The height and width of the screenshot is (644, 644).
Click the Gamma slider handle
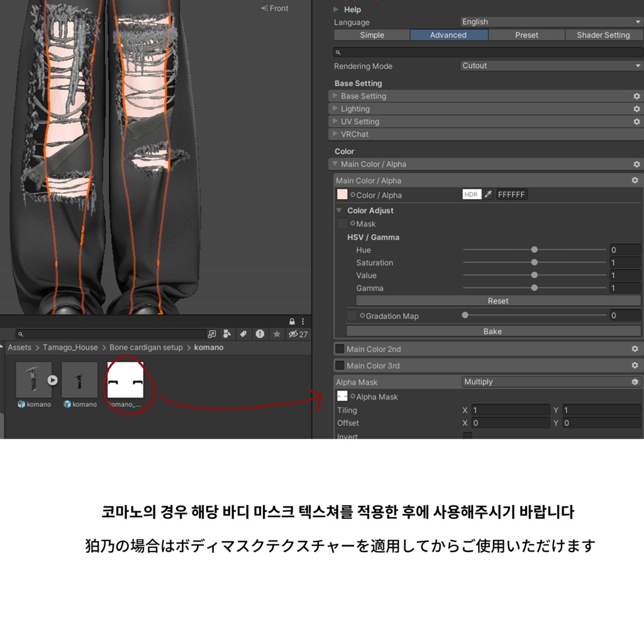pos(535,288)
